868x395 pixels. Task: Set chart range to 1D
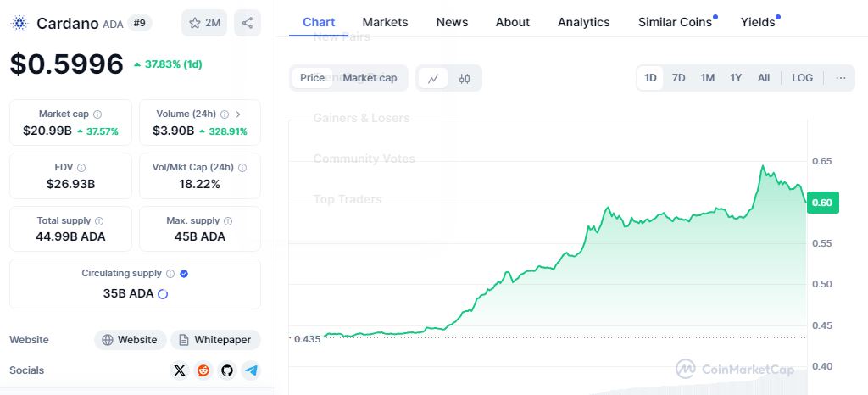tap(650, 78)
